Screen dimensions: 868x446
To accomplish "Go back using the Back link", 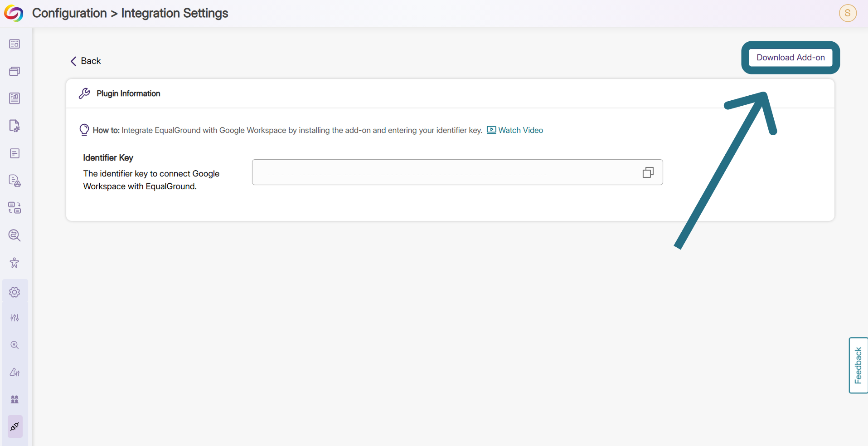I will pyautogui.click(x=86, y=61).
